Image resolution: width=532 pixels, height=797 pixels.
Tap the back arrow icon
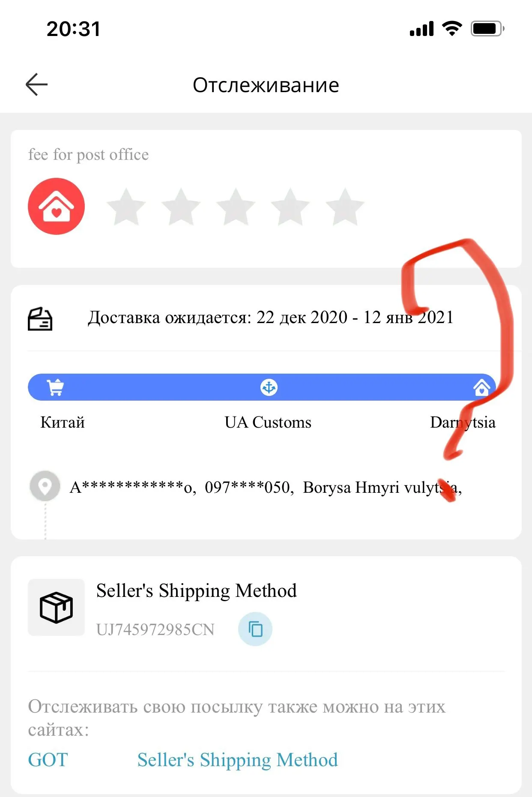[x=36, y=84]
